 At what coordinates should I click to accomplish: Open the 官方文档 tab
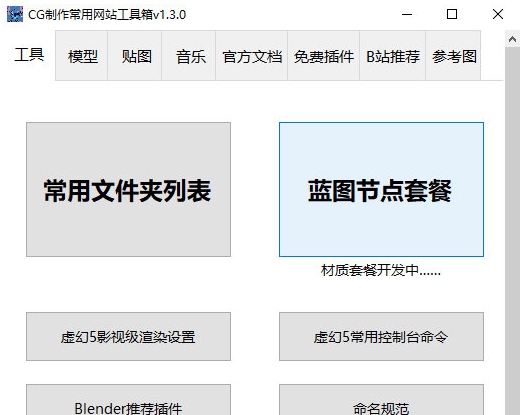[252, 56]
